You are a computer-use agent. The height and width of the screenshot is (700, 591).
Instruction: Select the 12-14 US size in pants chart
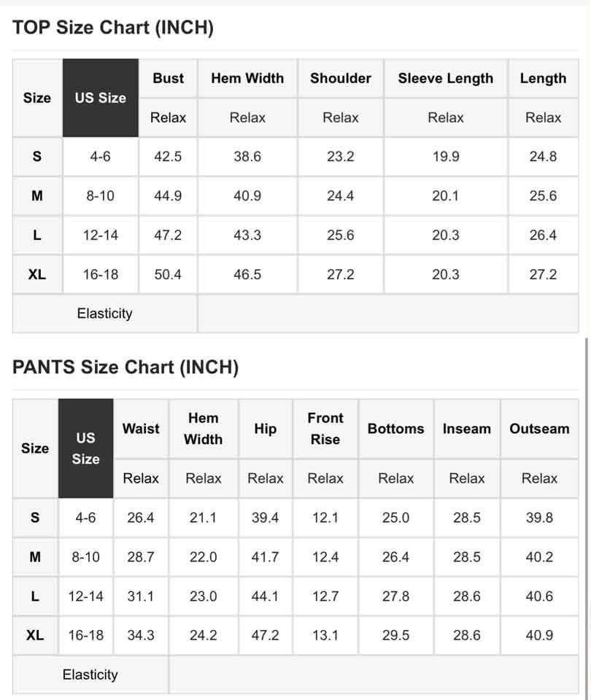click(x=86, y=596)
